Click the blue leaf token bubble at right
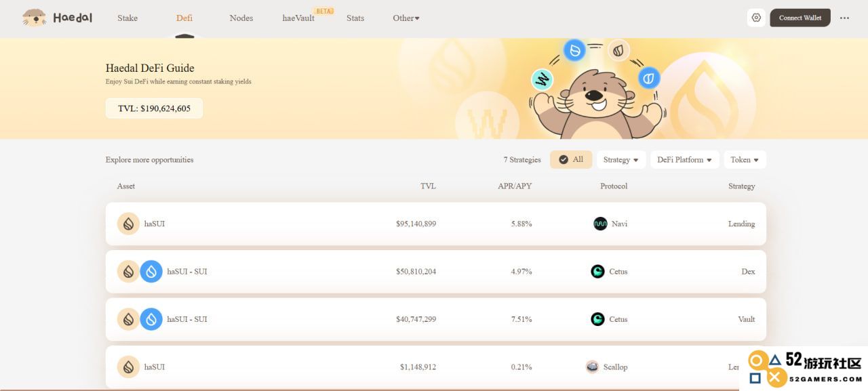 point(649,78)
